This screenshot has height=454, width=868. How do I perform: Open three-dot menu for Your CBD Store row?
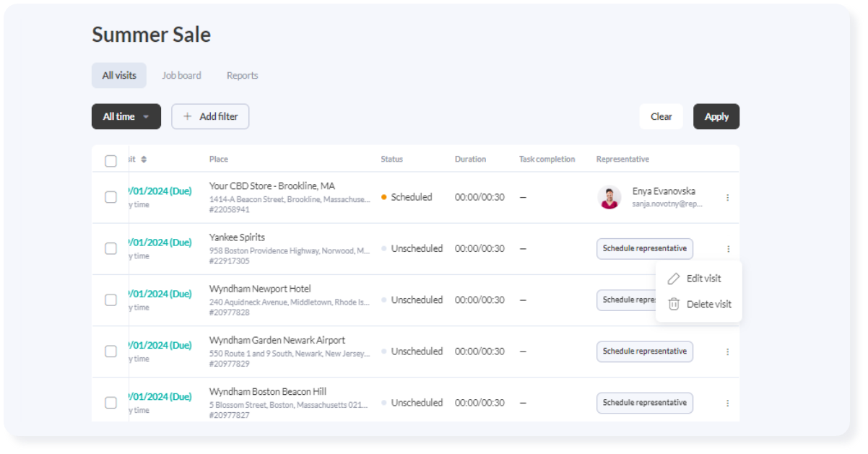(727, 197)
